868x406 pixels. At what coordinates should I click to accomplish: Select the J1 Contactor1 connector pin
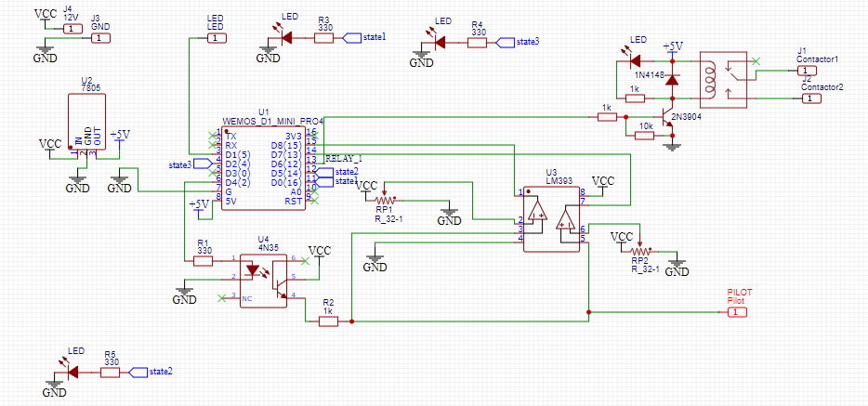click(806, 71)
